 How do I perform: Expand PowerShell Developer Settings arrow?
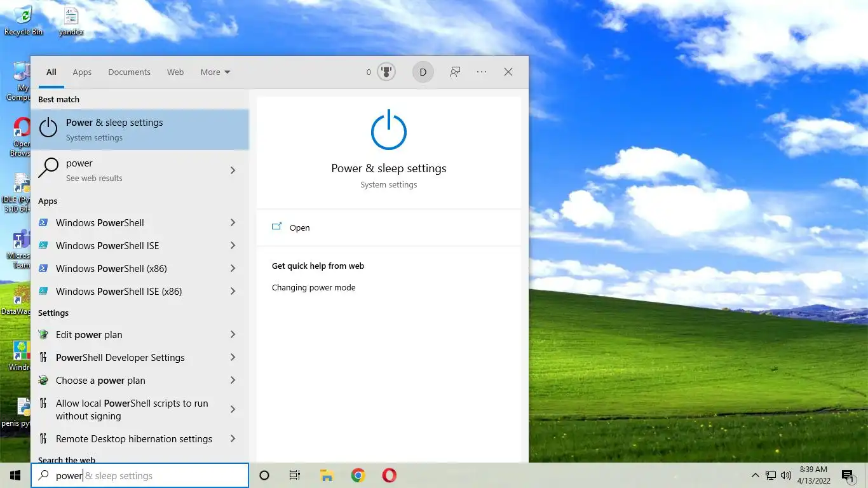point(233,357)
